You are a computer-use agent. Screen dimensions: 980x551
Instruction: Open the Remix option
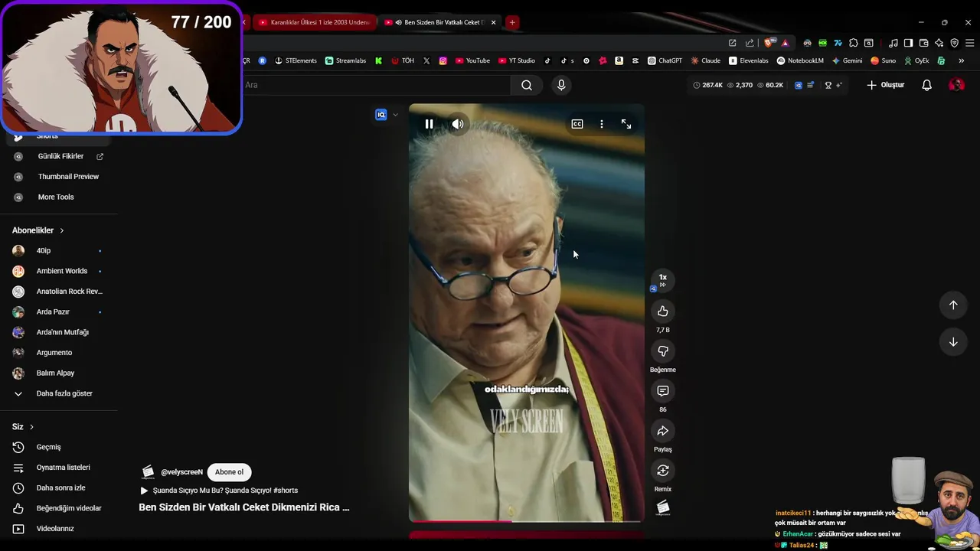(x=663, y=471)
